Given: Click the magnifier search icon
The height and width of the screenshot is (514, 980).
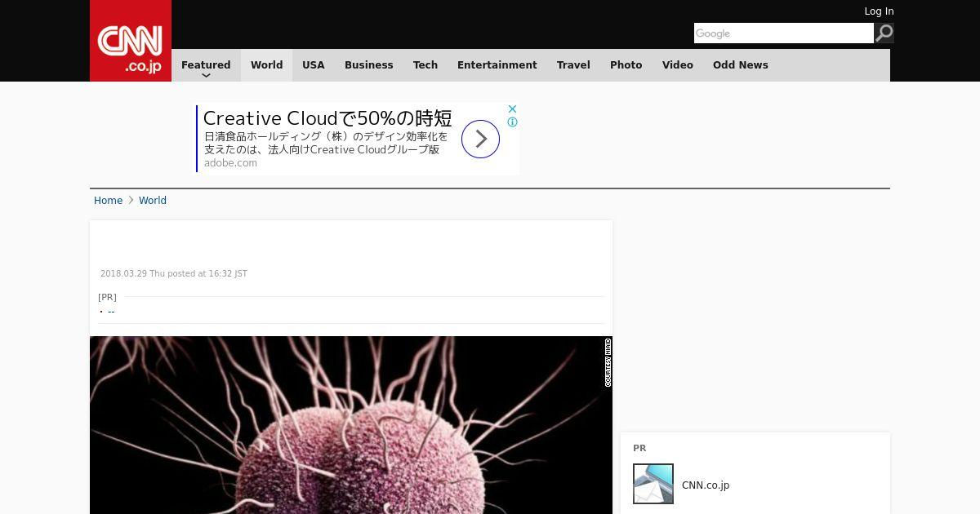Looking at the screenshot, I should [x=884, y=33].
